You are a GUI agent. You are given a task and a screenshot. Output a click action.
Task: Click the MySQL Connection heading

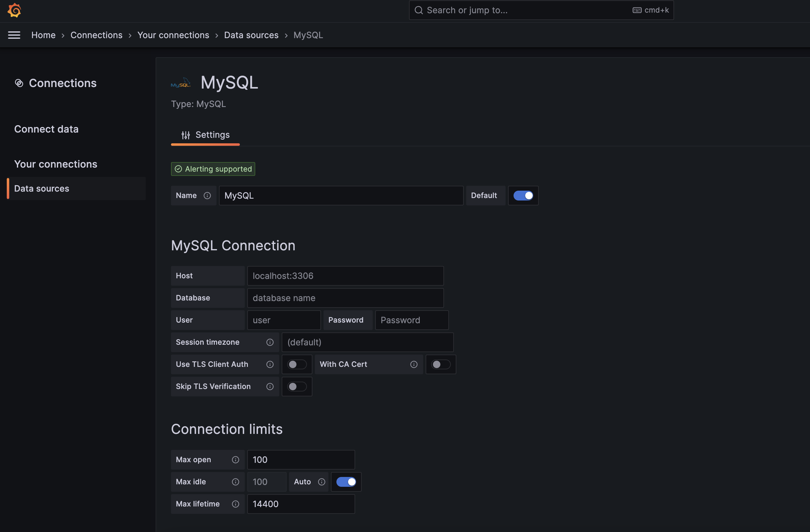click(x=233, y=245)
